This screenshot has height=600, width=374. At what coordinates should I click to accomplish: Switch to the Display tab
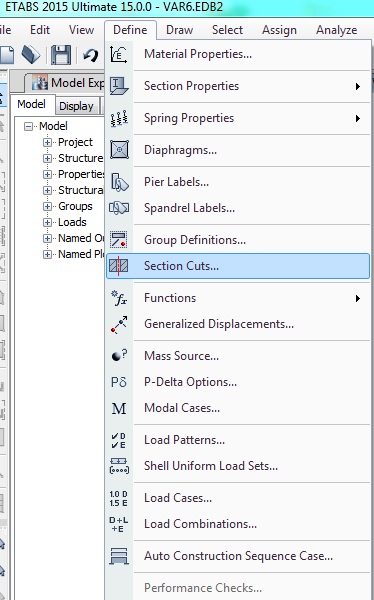pyautogui.click(x=77, y=106)
